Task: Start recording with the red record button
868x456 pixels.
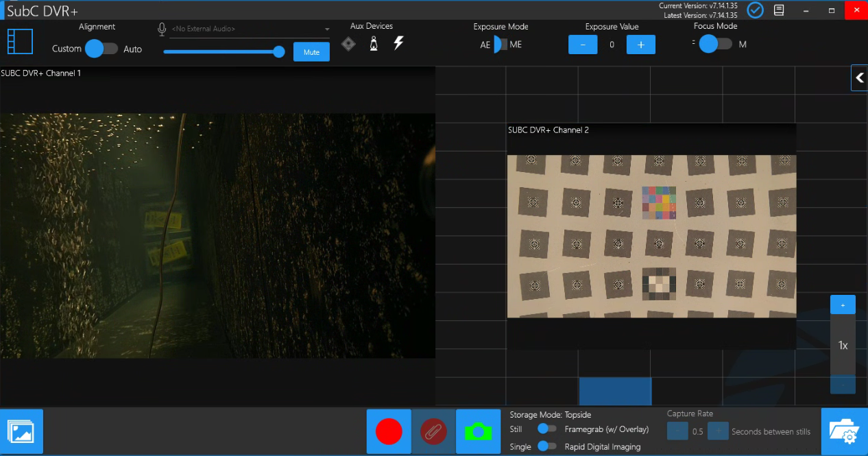Action: (x=389, y=431)
